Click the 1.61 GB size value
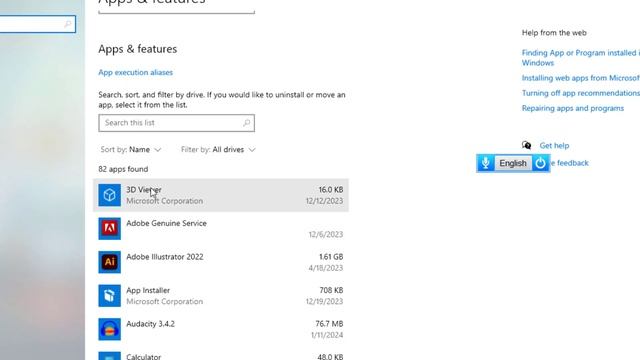 tap(331, 257)
